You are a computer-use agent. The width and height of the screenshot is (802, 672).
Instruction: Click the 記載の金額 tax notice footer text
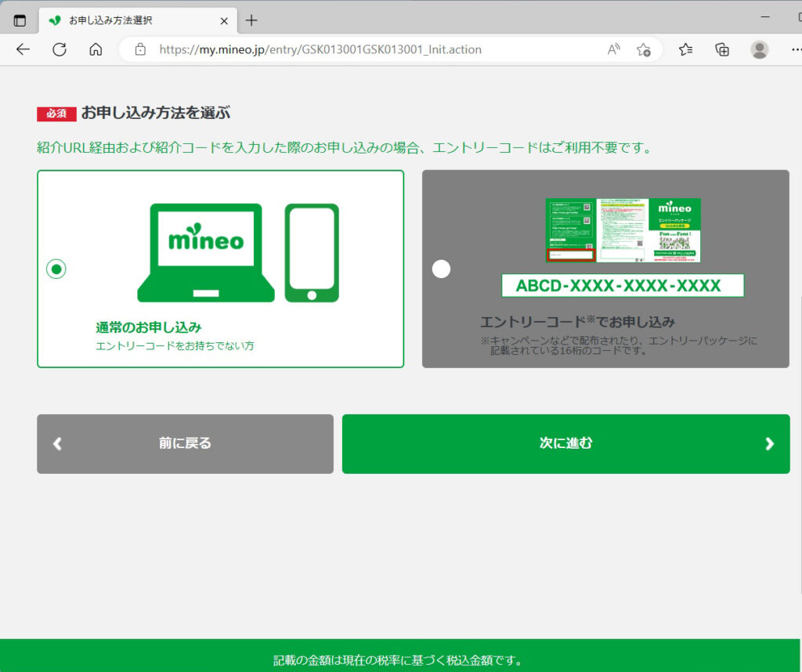398,660
